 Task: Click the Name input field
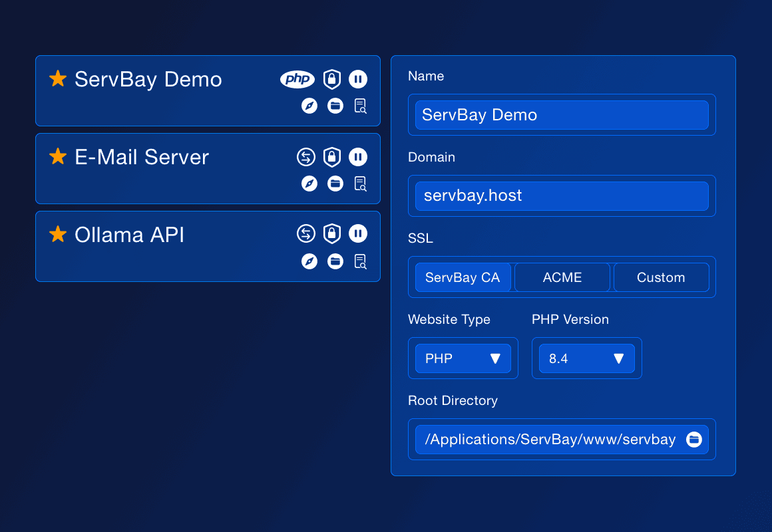[x=562, y=114]
